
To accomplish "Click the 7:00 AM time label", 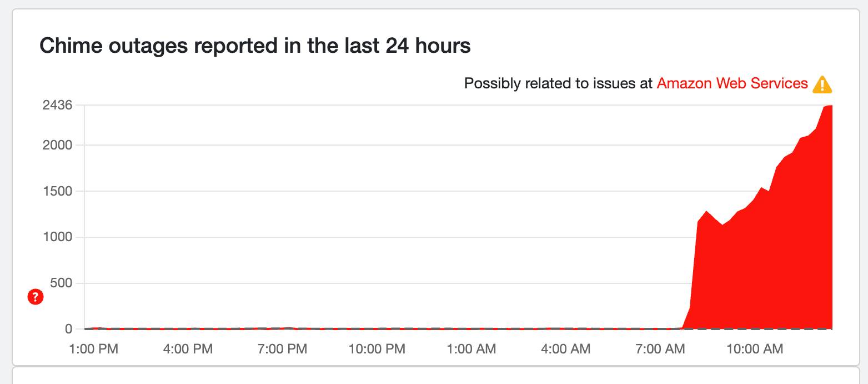I will coord(660,349).
